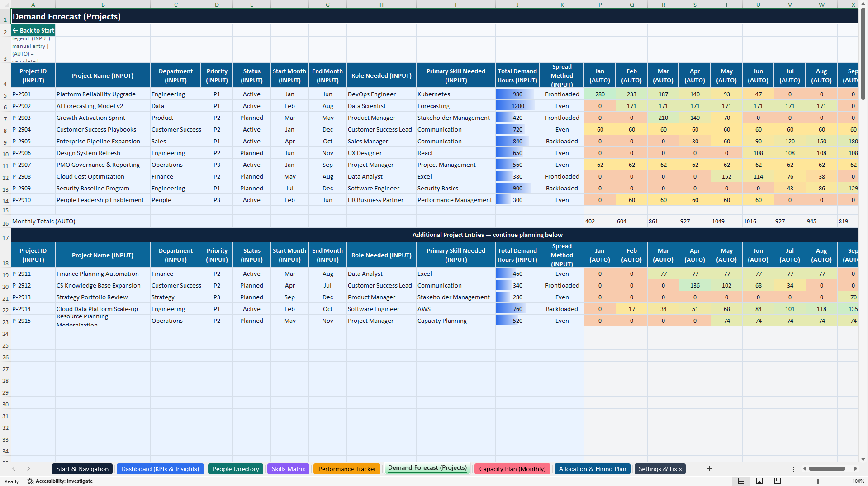Click Demand Forecast (Projects) title cell
The image size is (868, 486).
point(434,16)
